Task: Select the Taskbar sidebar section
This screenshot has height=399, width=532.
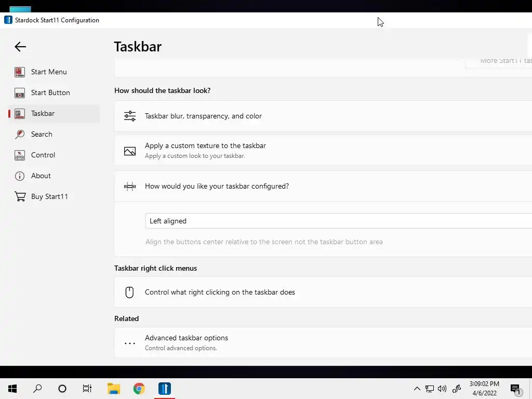Action: [54, 113]
